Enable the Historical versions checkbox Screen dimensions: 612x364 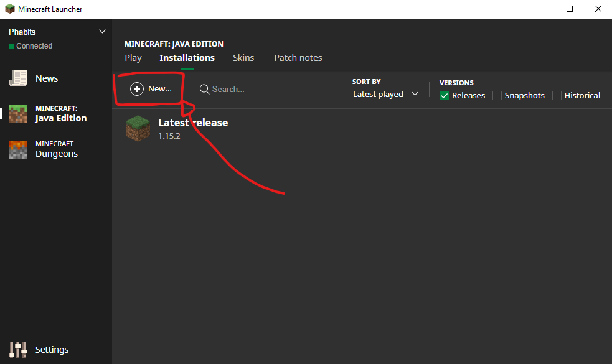point(557,96)
